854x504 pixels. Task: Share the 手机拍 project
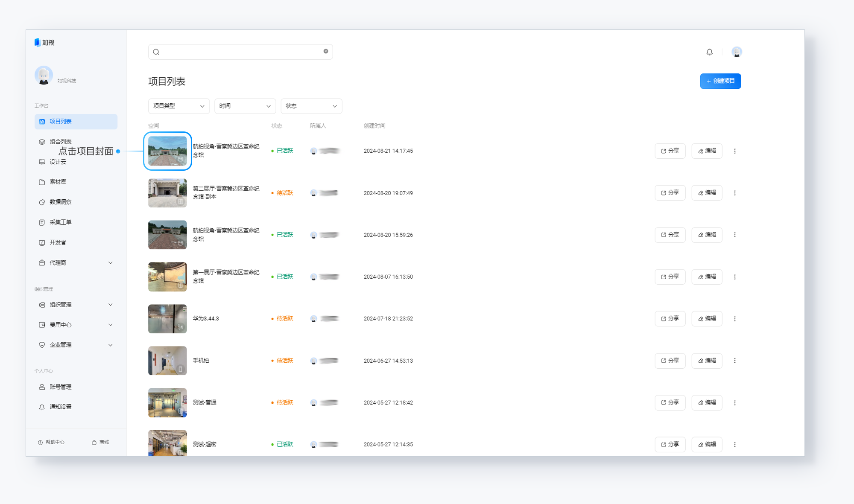(x=670, y=361)
